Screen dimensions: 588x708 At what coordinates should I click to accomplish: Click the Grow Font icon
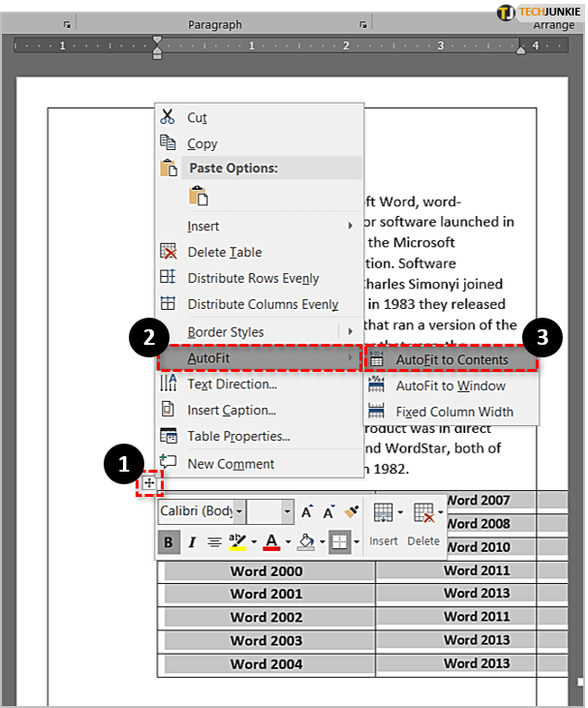[x=307, y=511]
